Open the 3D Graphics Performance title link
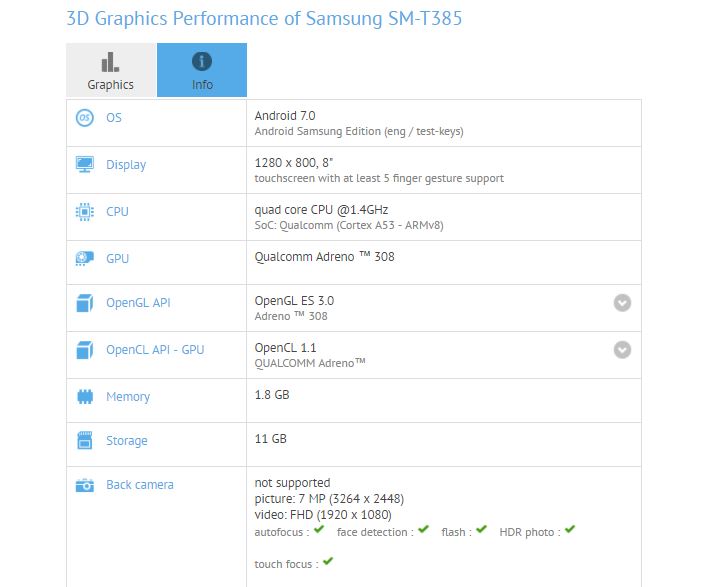The height and width of the screenshot is (587, 712). pos(264,19)
